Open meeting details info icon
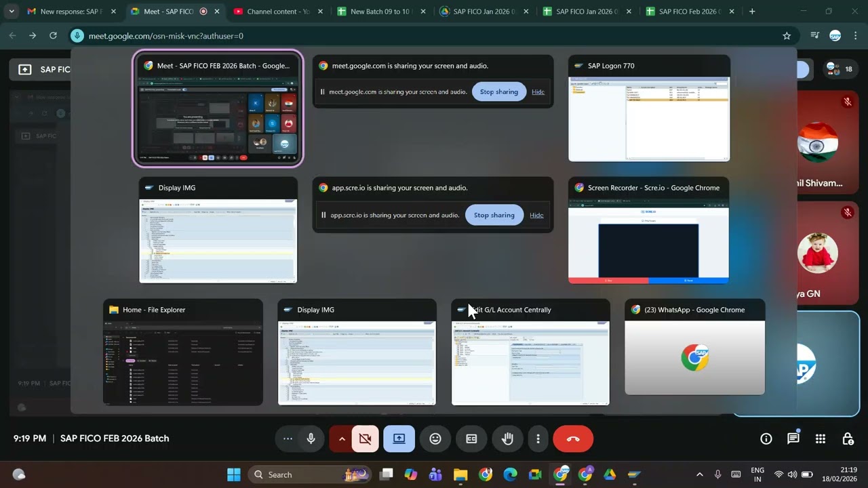This screenshot has width=868, height=488. tap(766, 439)
